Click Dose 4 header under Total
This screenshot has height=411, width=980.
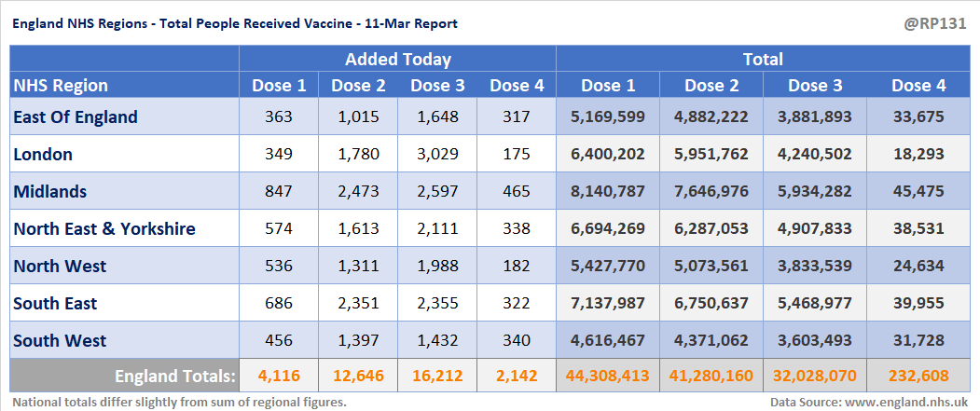click(918, 86)
